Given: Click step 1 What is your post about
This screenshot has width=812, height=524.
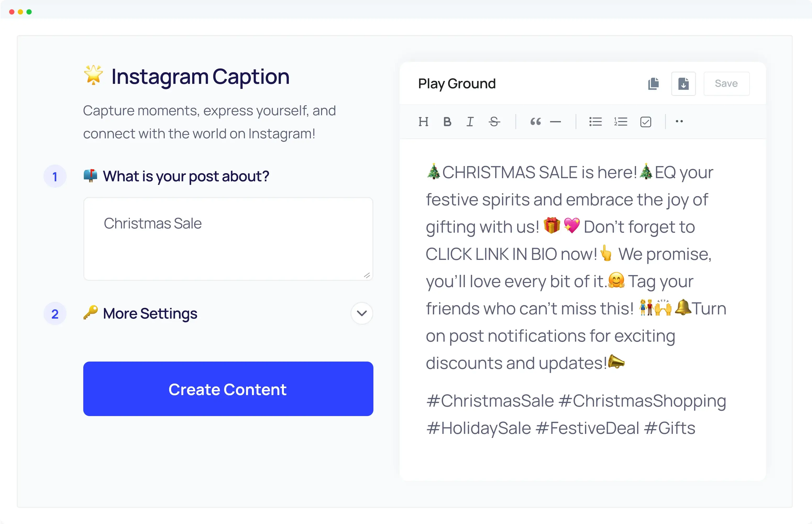Looking at the screenshot, I should pos(186,176).
